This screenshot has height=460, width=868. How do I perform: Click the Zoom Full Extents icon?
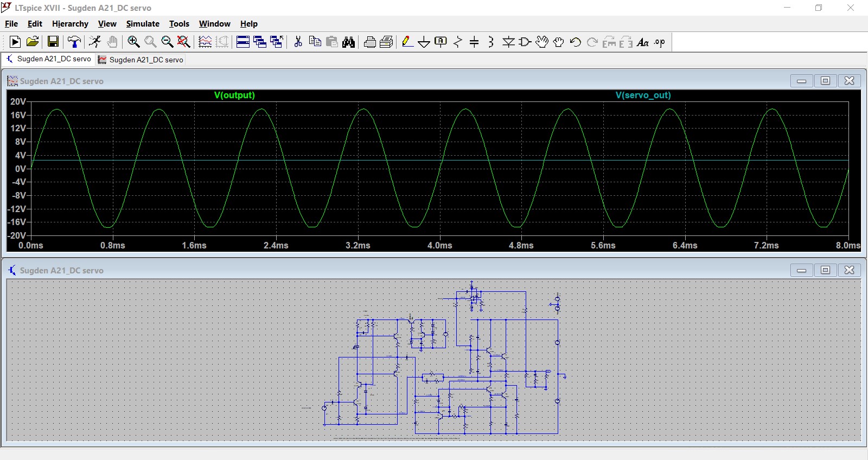184,42
